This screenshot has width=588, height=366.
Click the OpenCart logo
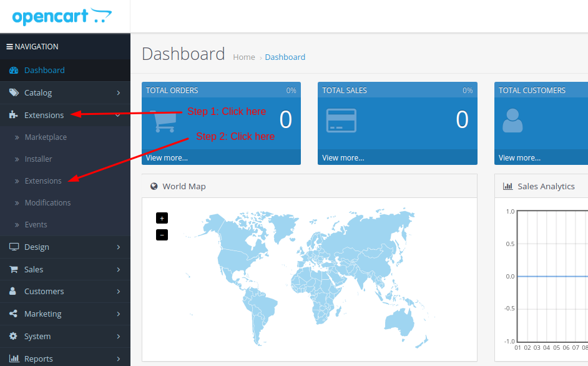pos(62,16)
